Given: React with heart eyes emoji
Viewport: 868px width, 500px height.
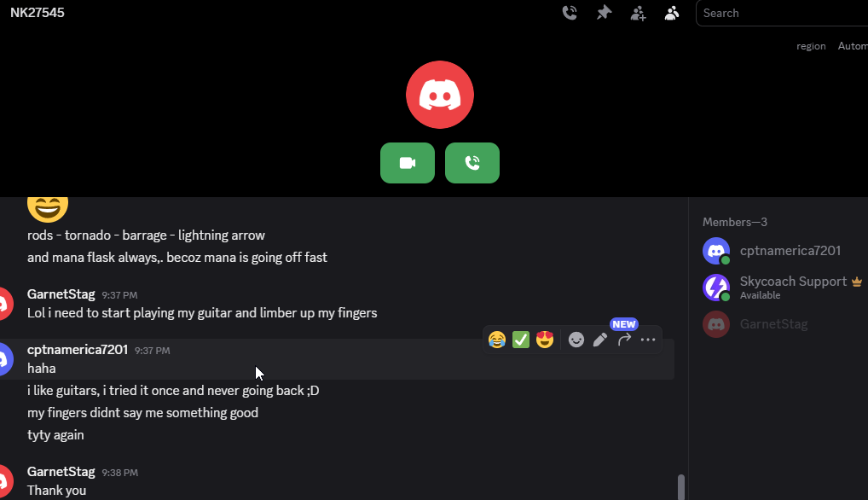Looking at the screenshot, I should tap(545, 340).
